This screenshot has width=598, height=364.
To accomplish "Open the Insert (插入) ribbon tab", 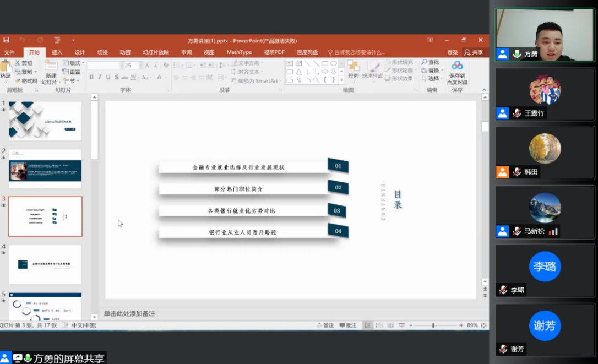I will pyautogui.click(x=57, y=52).
